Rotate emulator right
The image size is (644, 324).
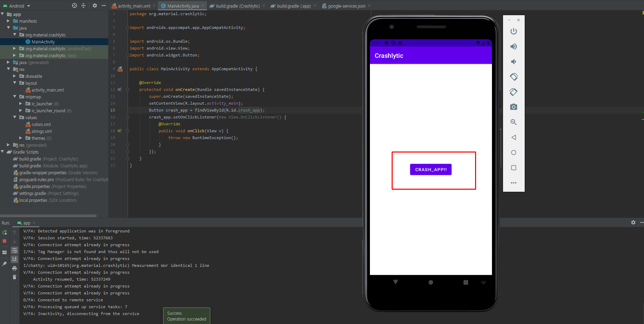click(514, 92)
